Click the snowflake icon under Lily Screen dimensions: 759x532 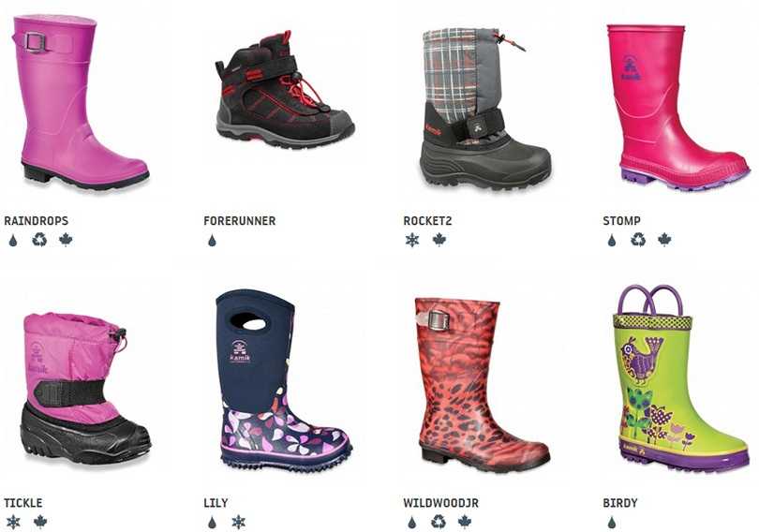tap(238, 522)
